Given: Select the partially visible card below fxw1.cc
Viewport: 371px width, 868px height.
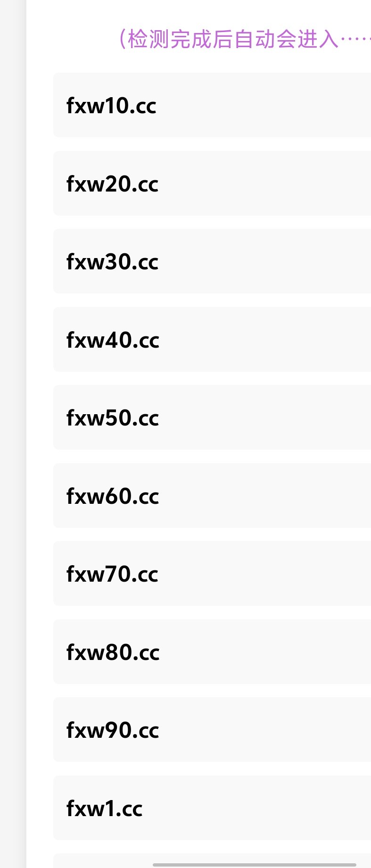Looking at the screenshot, I should [212, 861].
